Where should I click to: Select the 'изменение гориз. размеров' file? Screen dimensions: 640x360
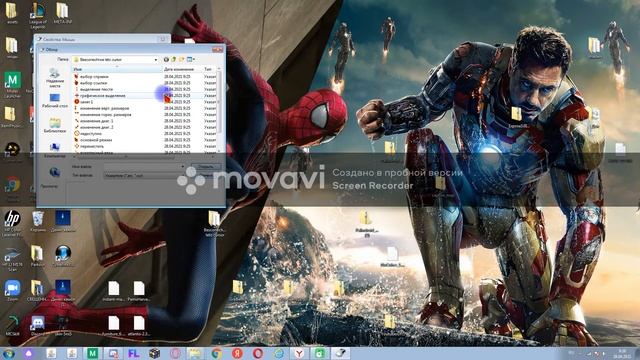coord(102,115)
